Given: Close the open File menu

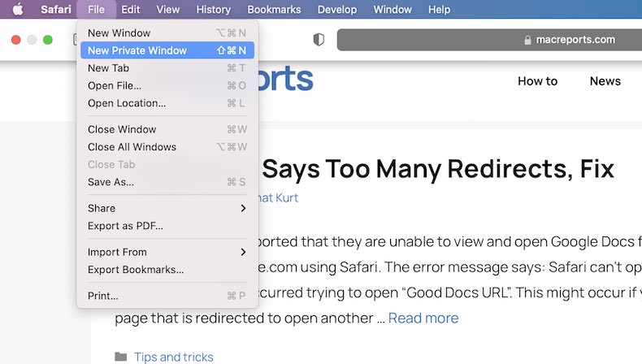Looking at the screenshot, I should (96, 9).
